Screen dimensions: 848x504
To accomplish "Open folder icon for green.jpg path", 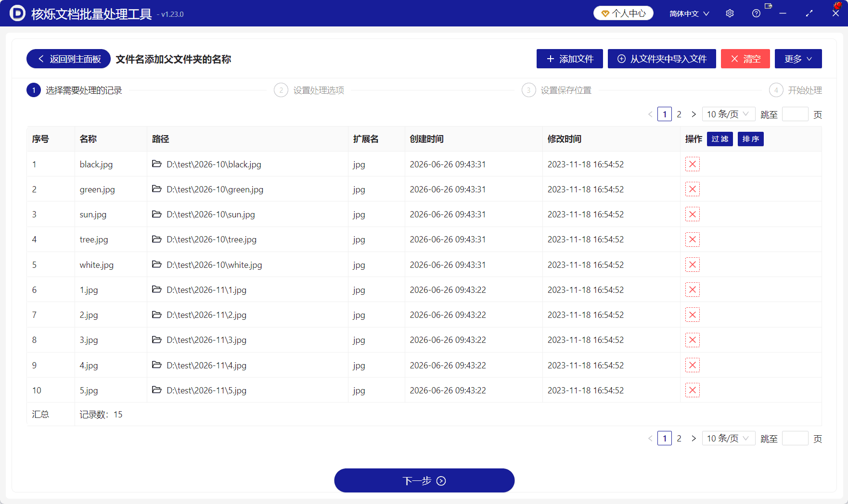I will click(x=156, y=189).
